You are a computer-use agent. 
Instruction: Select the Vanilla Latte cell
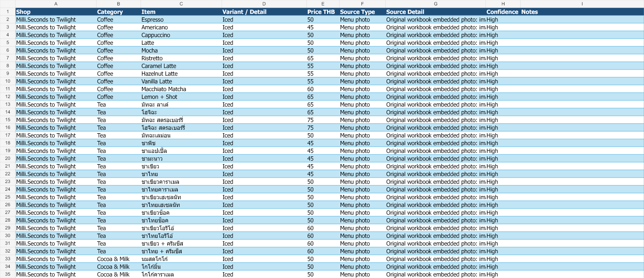pos(181,81)
